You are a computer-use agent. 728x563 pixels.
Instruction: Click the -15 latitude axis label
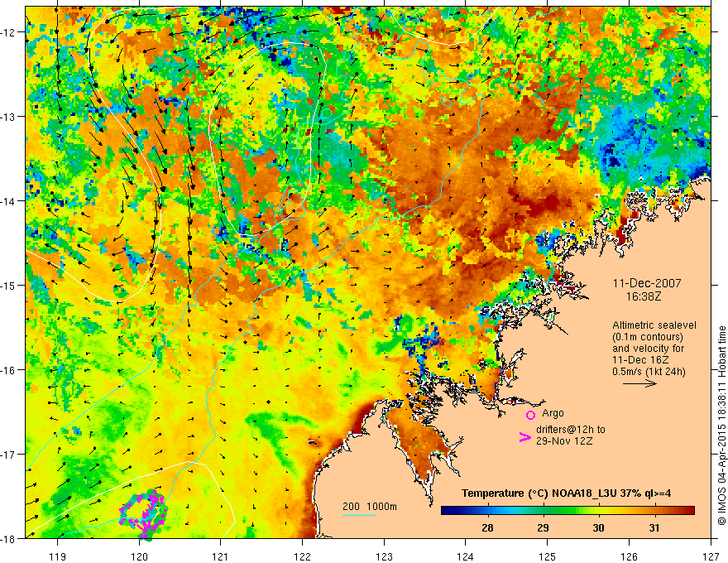pyautogui.click(x=9, y=285)
